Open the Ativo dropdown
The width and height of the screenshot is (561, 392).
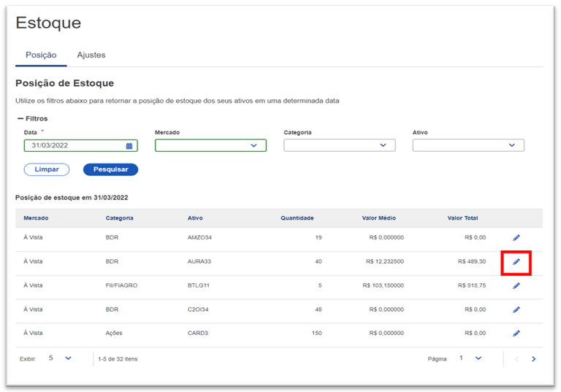[x=468, y=145]
